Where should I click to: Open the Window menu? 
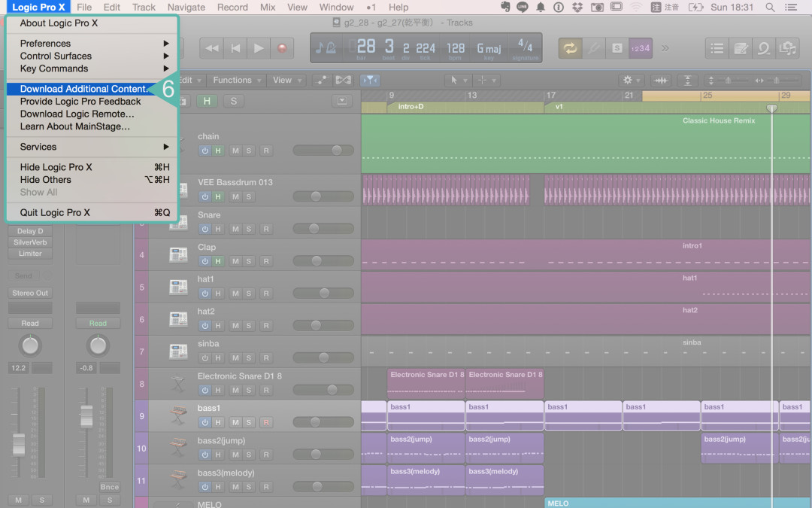tap(336, 7)
